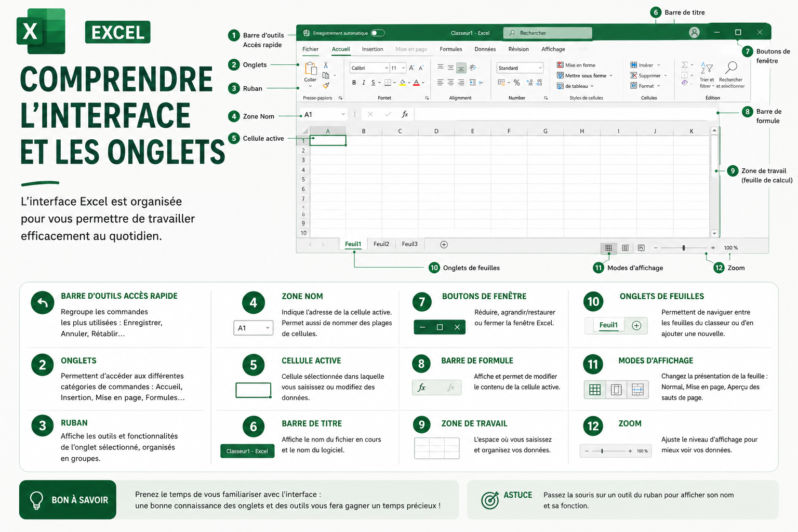
Task: Click zoom out minus button in Excel status bar
Action: click(x=656, y=248)
